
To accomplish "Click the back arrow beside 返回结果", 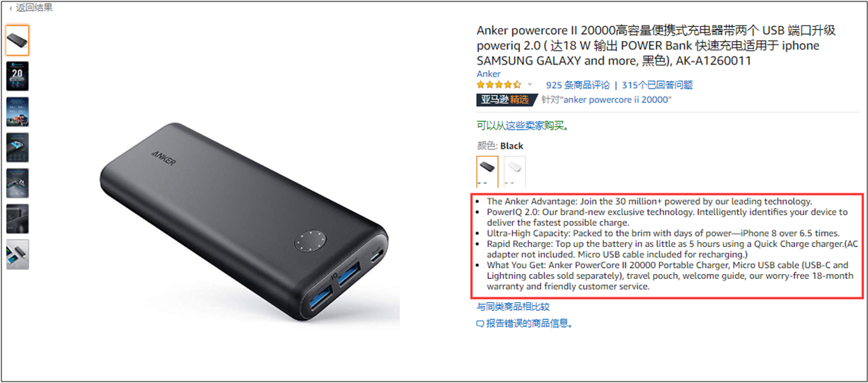I will [x=11, y=8].
